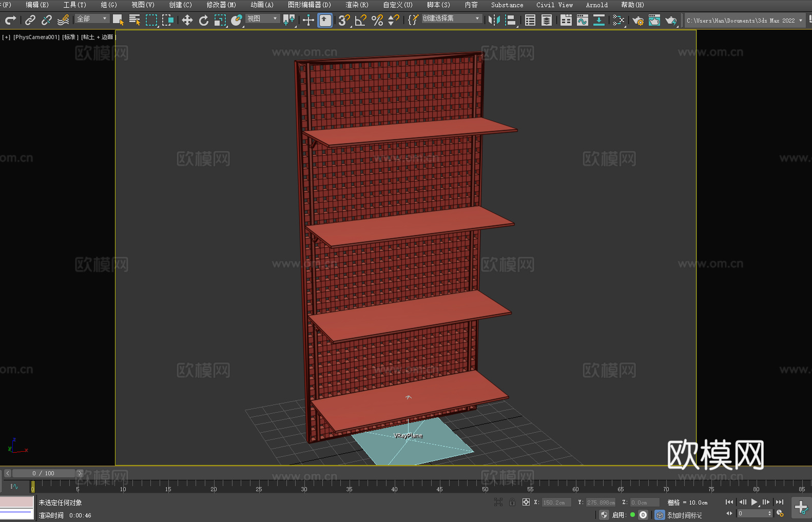The image size is (812, 522).
Task: Activate the Select Object tool
Action: click(x=118, y=20)
